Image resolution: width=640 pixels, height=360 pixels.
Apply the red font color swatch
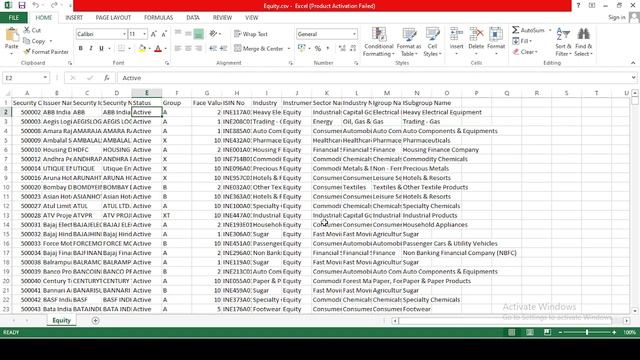158,49
